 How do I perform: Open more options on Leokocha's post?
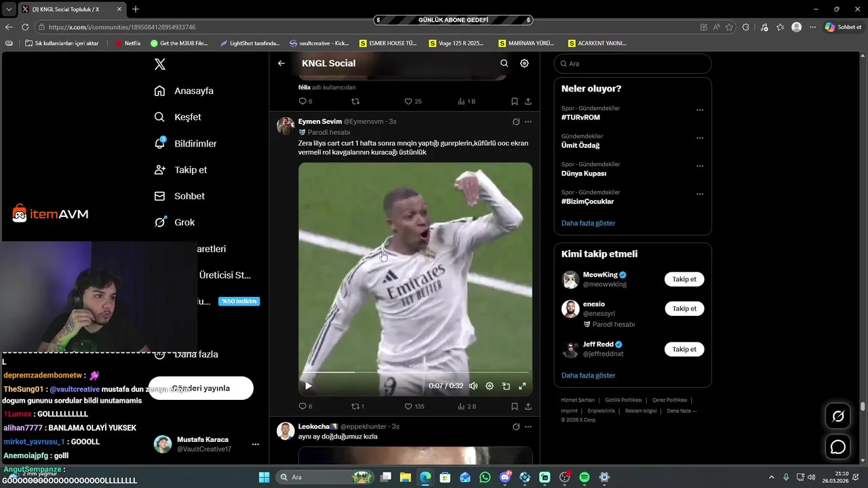pos(528,427)
